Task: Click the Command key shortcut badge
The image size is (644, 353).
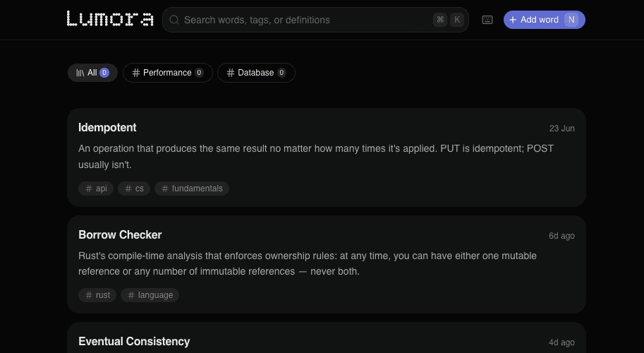Action: tap(440, 20)
